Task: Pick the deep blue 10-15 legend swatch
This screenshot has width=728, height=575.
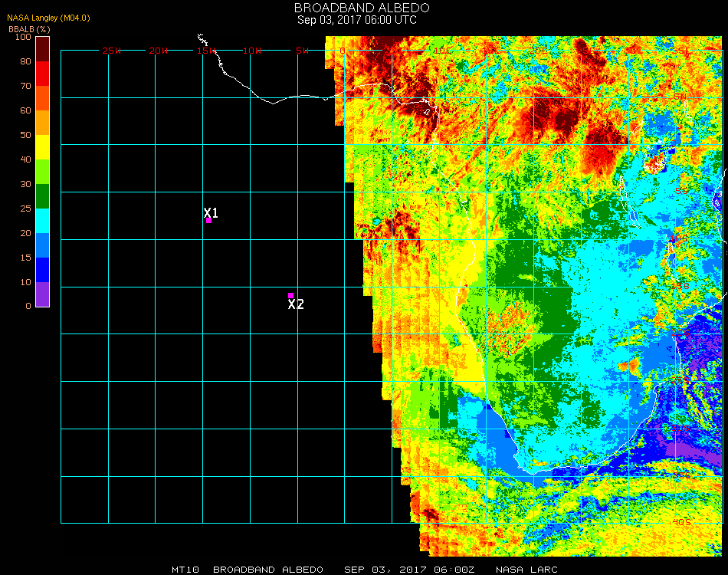Action: point(43,270)
